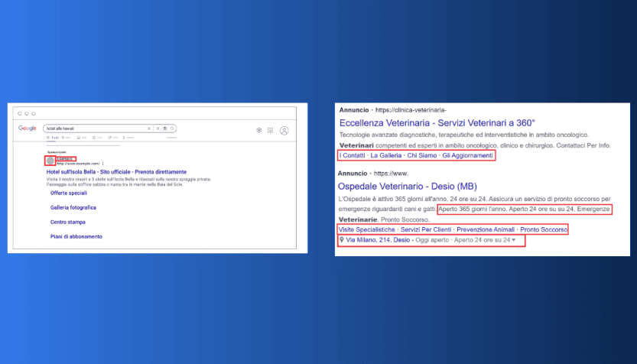Click the 'Chi Siamo' sitelink

[421, 155]
